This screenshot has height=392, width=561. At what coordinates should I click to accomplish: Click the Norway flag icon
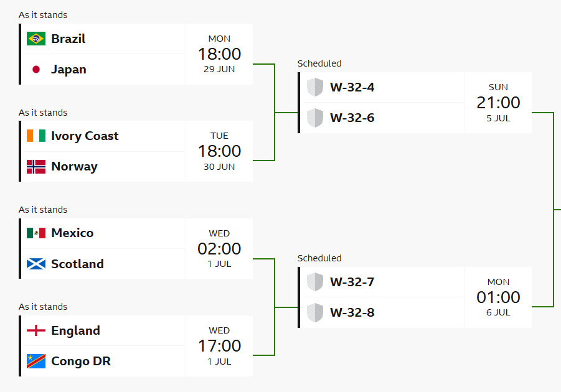[36, 167]
